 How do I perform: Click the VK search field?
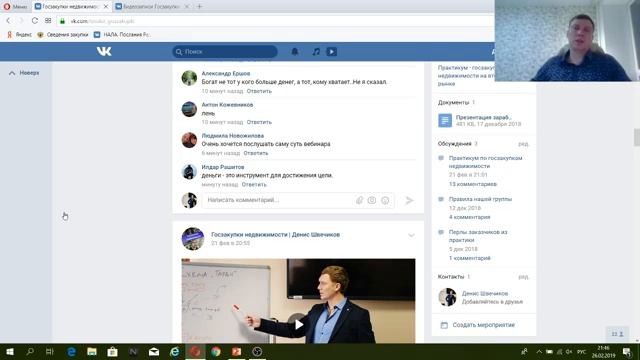point(225,51)
